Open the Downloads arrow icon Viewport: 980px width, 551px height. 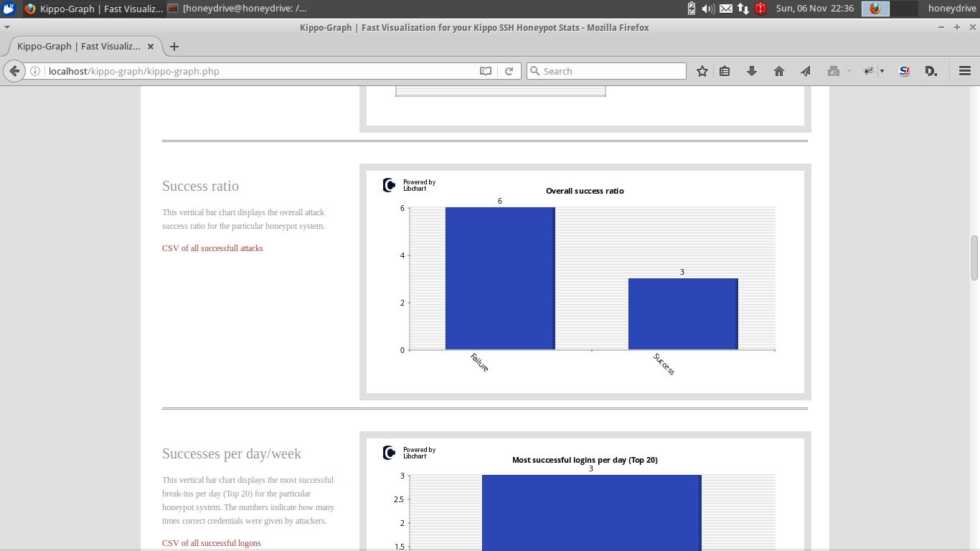(752, 71)
